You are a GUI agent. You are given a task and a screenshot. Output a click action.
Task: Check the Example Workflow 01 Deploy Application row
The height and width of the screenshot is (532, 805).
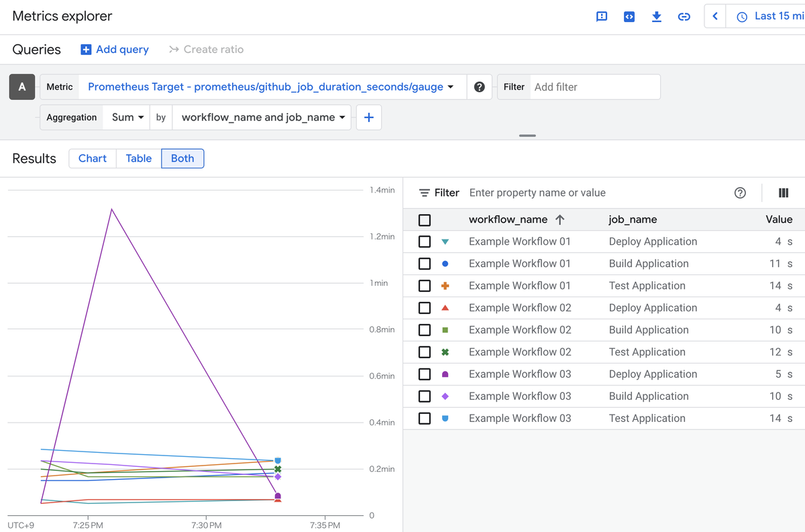[425, 241]
